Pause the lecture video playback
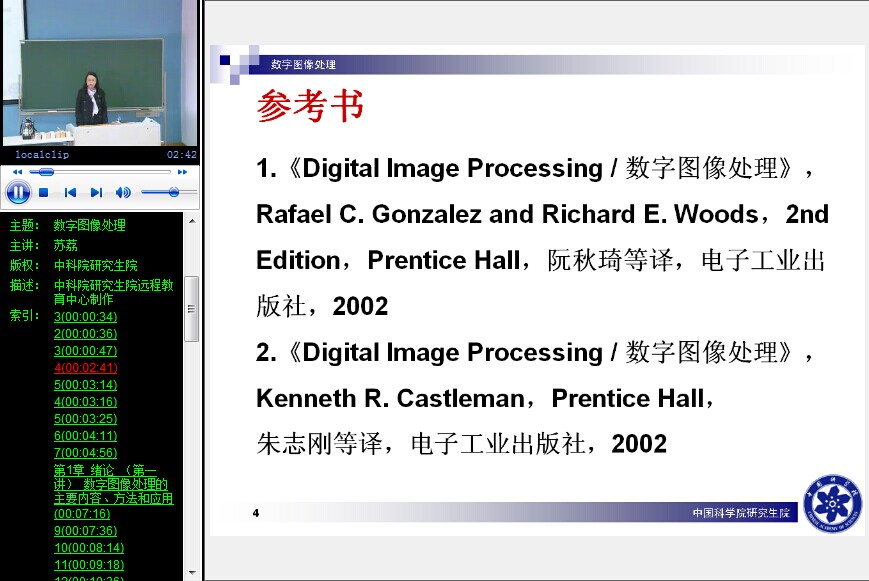 tap(18, 192)
